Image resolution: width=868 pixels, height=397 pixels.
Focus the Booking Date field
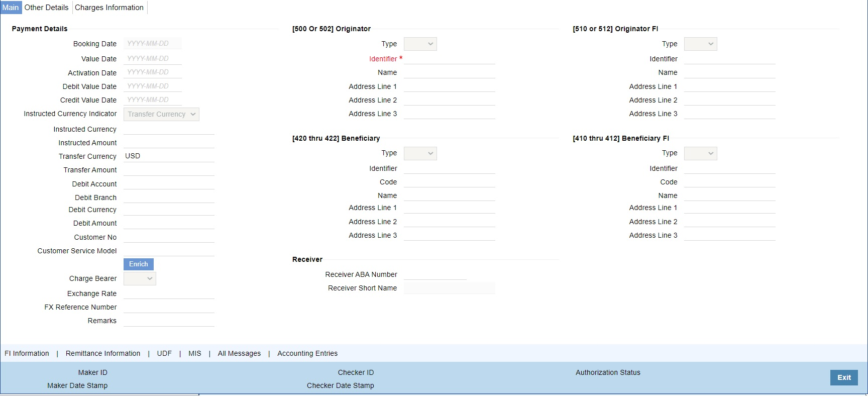153,44
